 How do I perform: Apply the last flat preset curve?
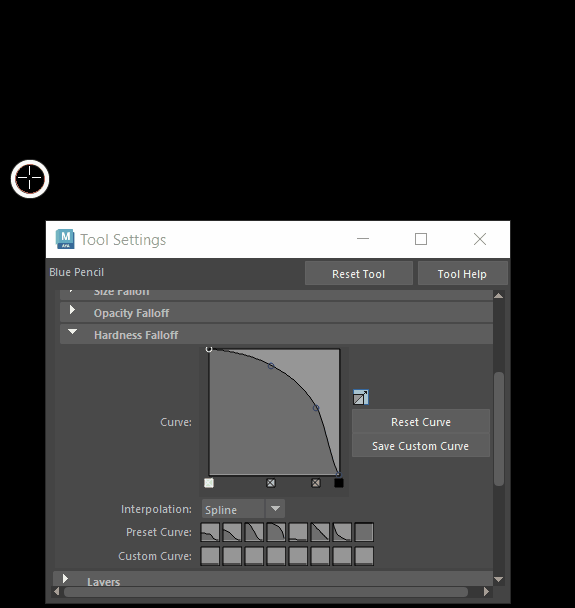[x=364, y=532]
